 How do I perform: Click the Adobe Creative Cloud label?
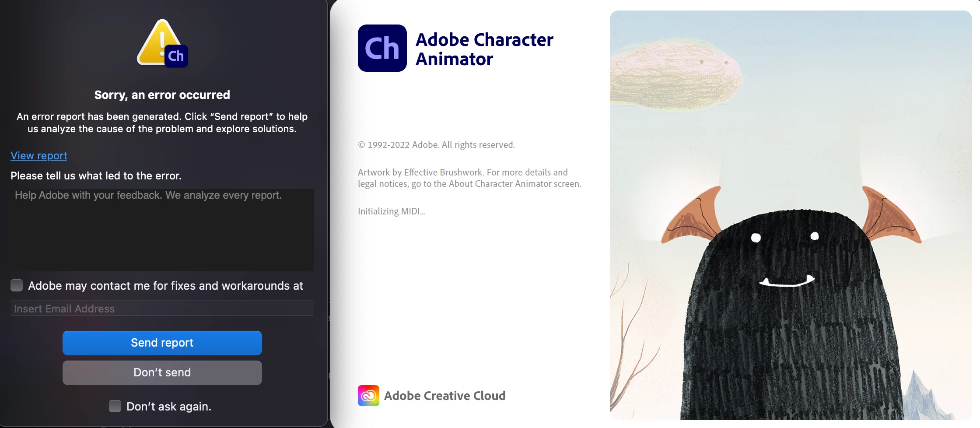tap(445, 396)
